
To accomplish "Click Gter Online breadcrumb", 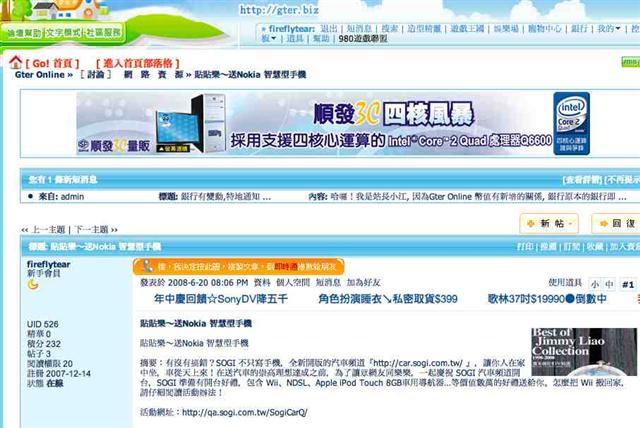I will click(40, 75).
